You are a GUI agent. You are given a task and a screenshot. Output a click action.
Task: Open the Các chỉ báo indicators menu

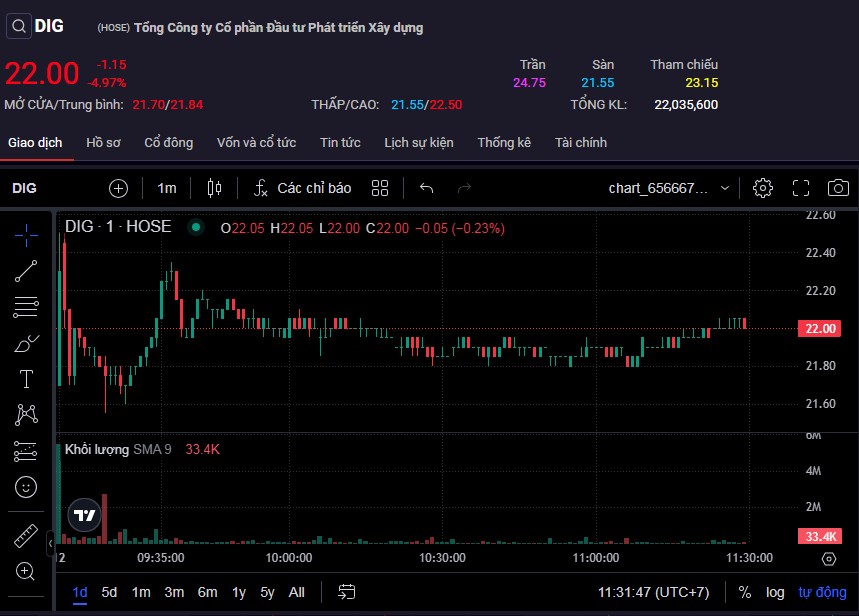[x=302, y=188]
